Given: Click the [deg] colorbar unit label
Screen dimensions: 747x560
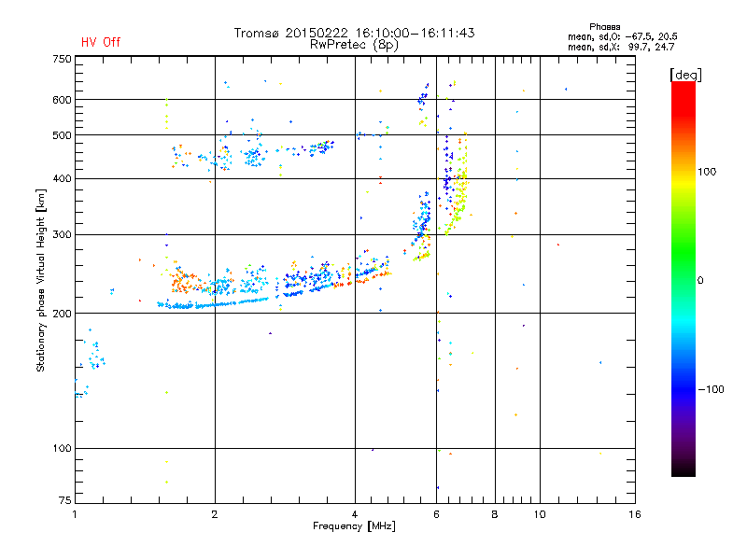Looking at the screenshot, I should 685,75.
